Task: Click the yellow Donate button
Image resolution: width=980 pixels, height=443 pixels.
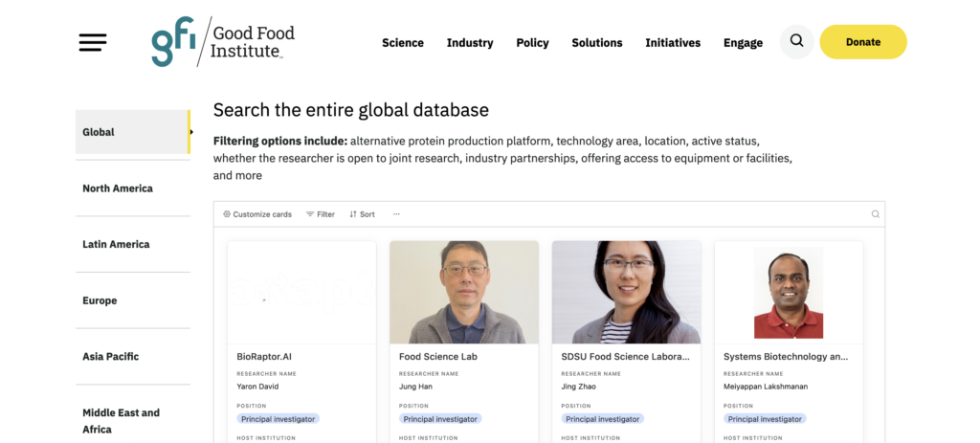Action: click(862, 42)
